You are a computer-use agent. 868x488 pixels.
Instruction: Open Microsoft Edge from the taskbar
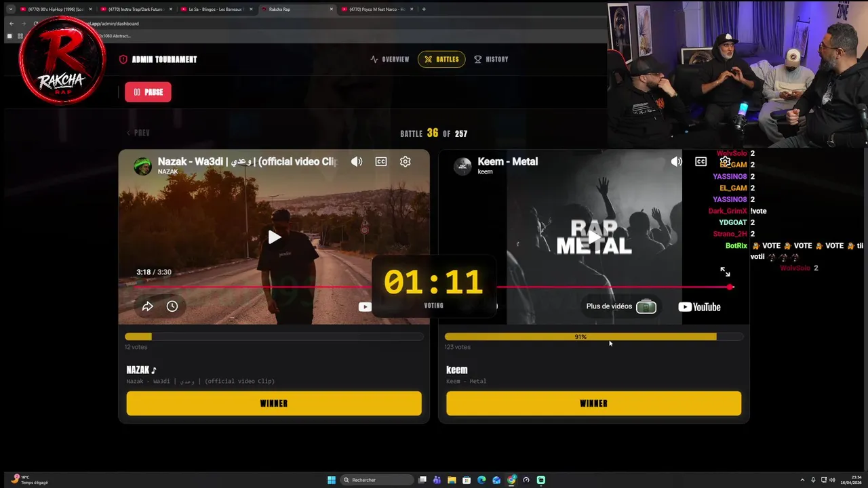[481, 480]
